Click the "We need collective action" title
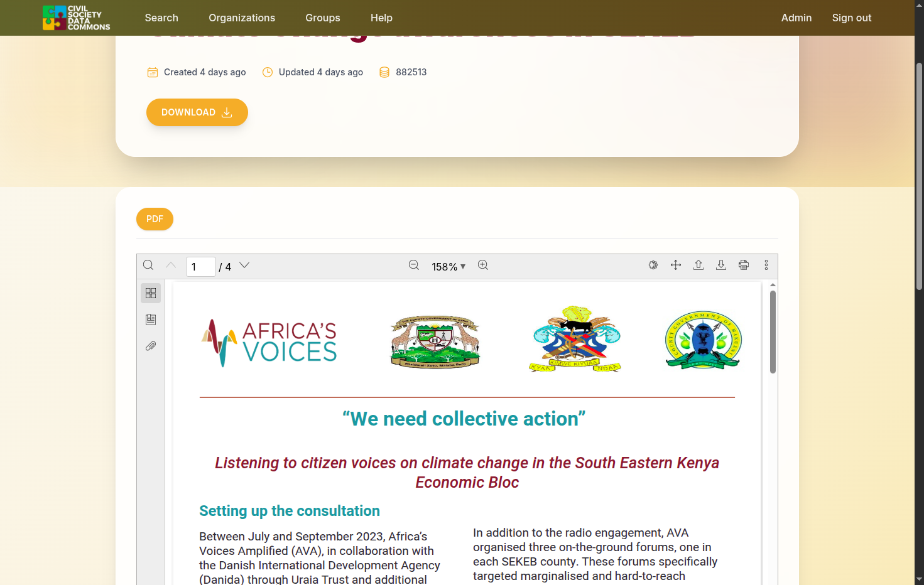Image resolution: width=924 pixels, height=585 pixels. click(464, 419)
